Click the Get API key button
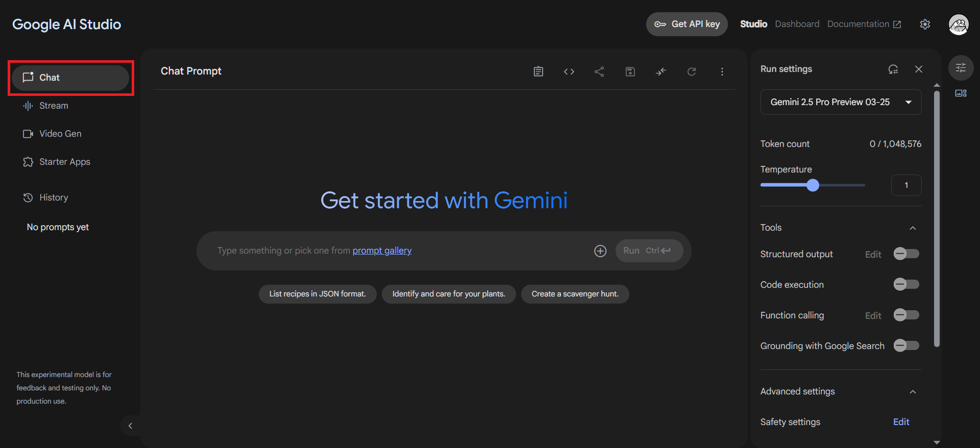The width and height of the screenshot is (980, 448). [x=687, y=24]
